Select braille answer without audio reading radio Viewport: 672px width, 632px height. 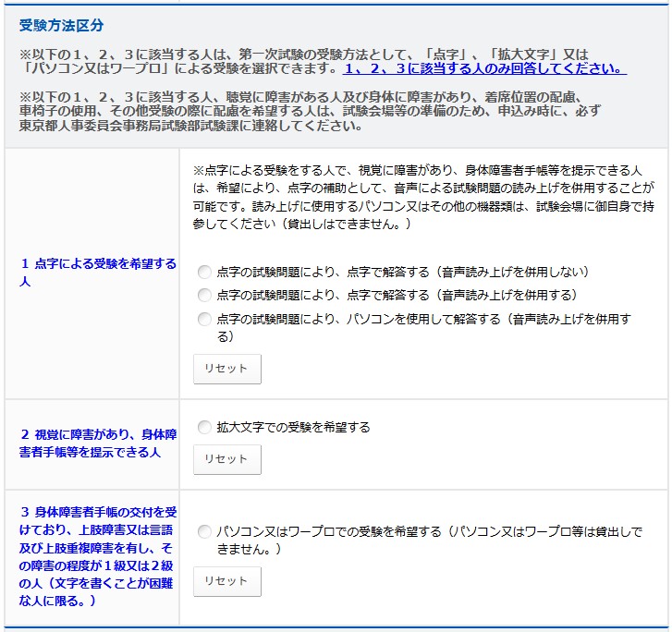(x=204, y=273)
